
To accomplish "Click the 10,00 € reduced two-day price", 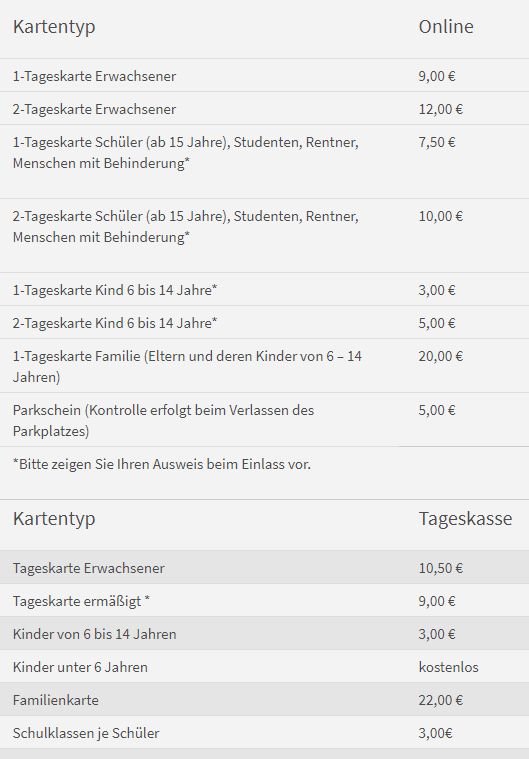I will (440, 216).
